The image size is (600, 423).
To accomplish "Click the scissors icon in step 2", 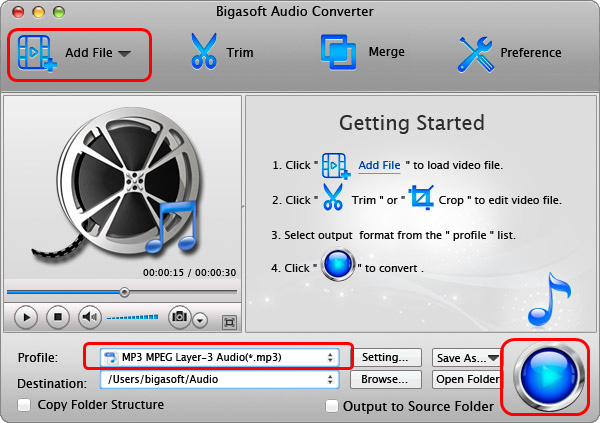I will [x=333, y=197].
